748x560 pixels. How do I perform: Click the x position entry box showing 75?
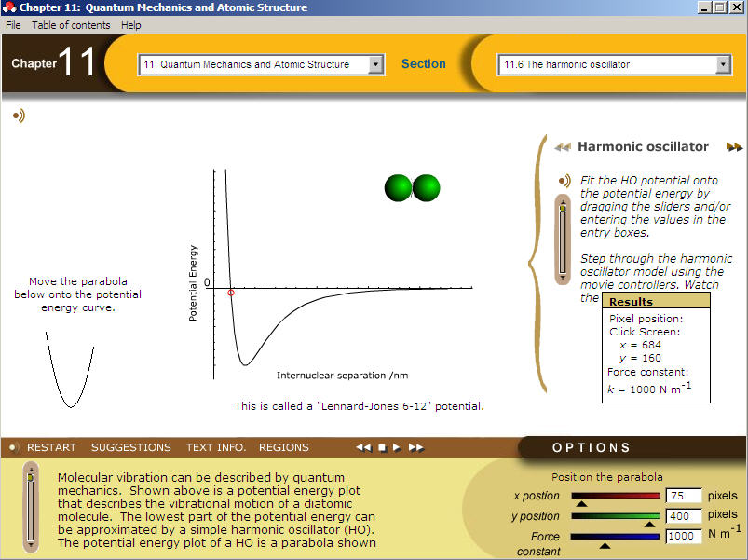click(684, 496)
